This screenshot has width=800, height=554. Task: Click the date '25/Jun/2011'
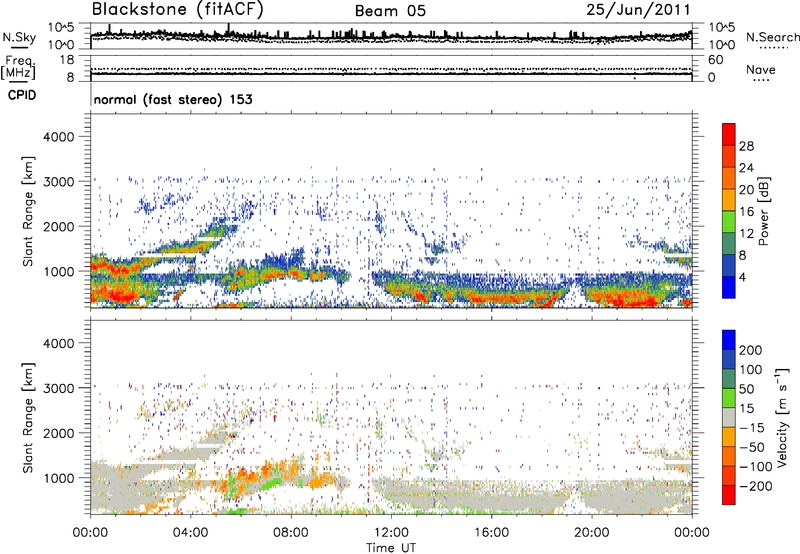pos(638,10)
